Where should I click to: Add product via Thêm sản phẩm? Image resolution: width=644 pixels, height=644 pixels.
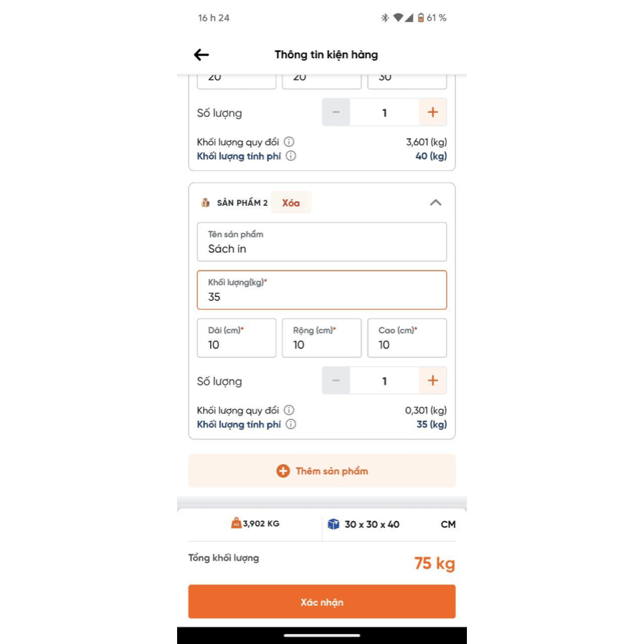322,471
